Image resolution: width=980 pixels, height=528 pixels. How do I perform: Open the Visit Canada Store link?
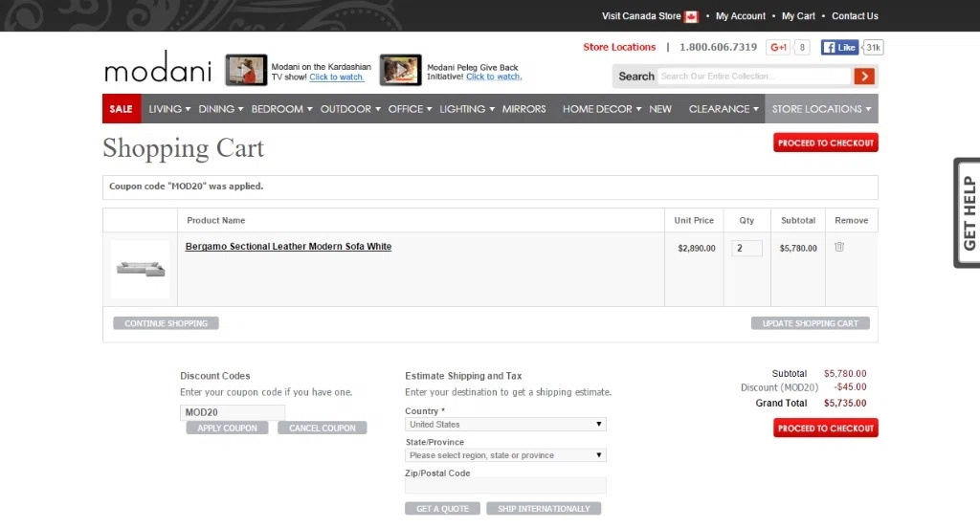point(641,16)
